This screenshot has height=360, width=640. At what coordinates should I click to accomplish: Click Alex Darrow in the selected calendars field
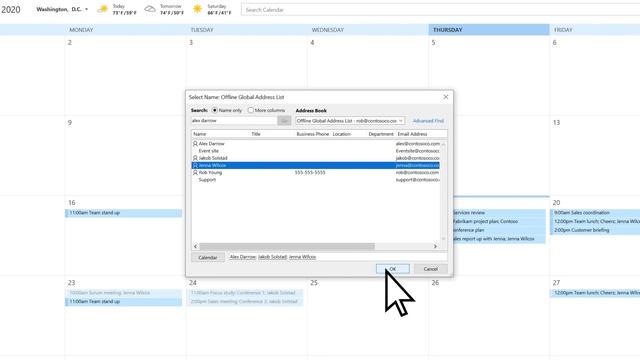click(x=242, y=257)
